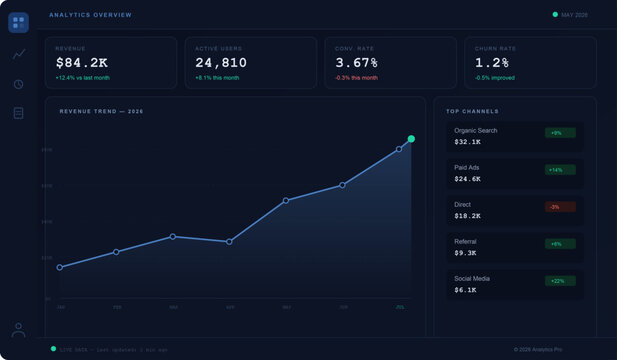Viewport: 617px width, 360px height.
Task: Select the JUN data point on chart
Action: 342,185
